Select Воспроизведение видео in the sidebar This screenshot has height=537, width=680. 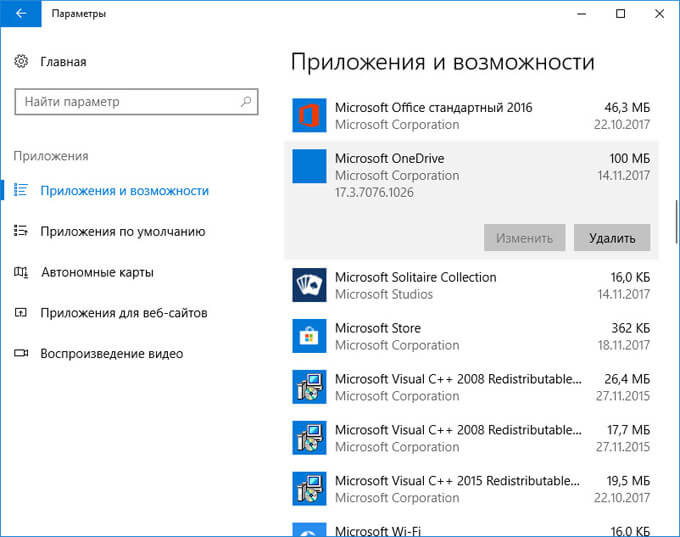point(111,354)
